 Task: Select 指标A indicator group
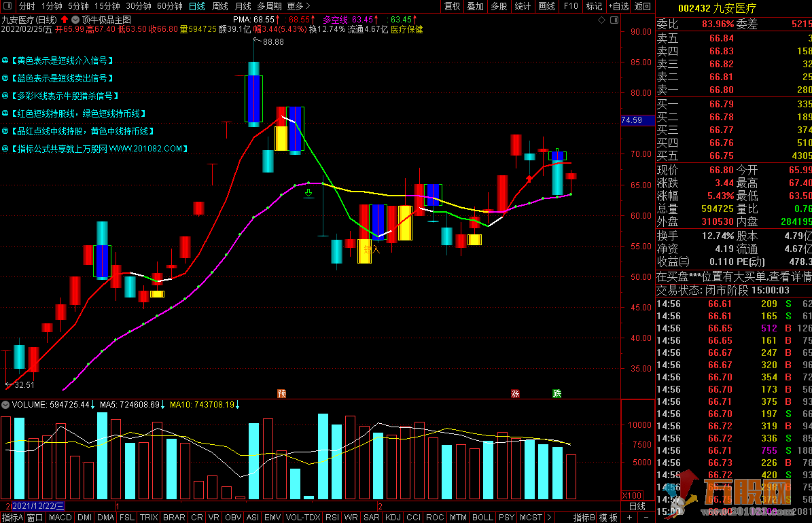(13, 518)
